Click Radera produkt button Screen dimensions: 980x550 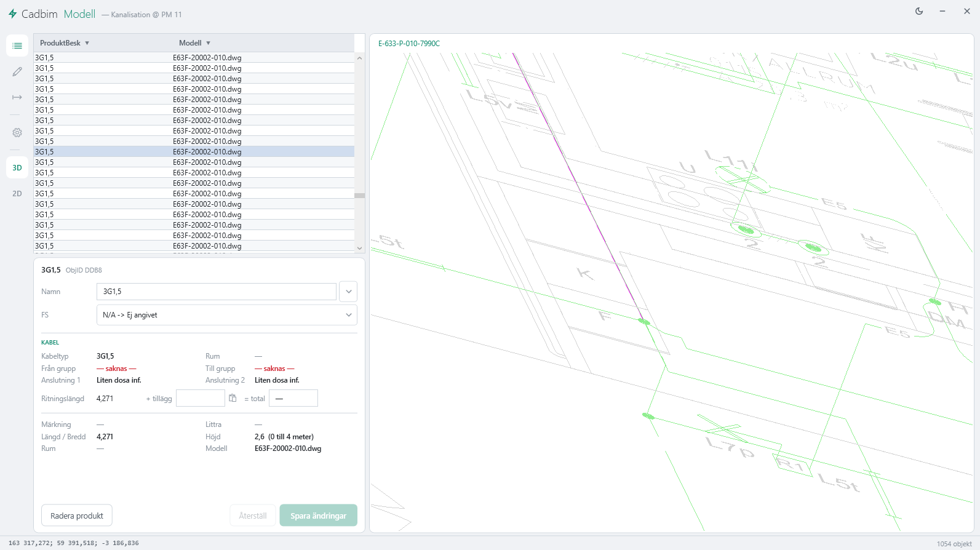point(77,516)
